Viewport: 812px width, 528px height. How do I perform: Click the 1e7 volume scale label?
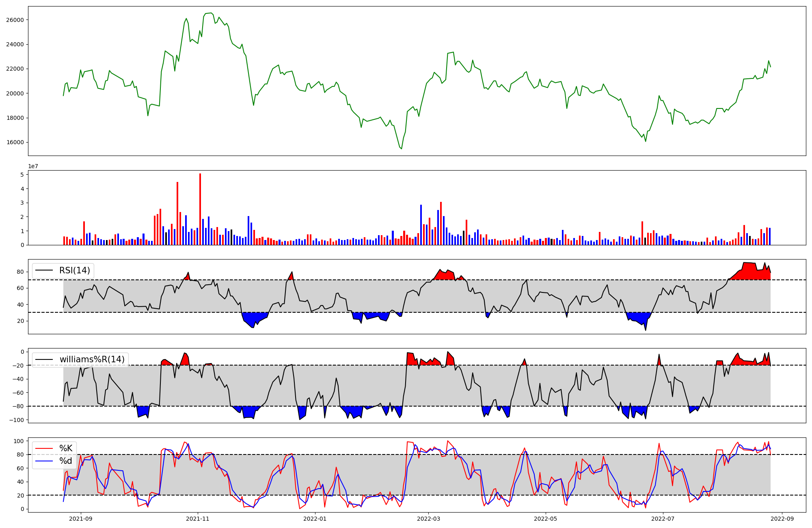(33, 166)
